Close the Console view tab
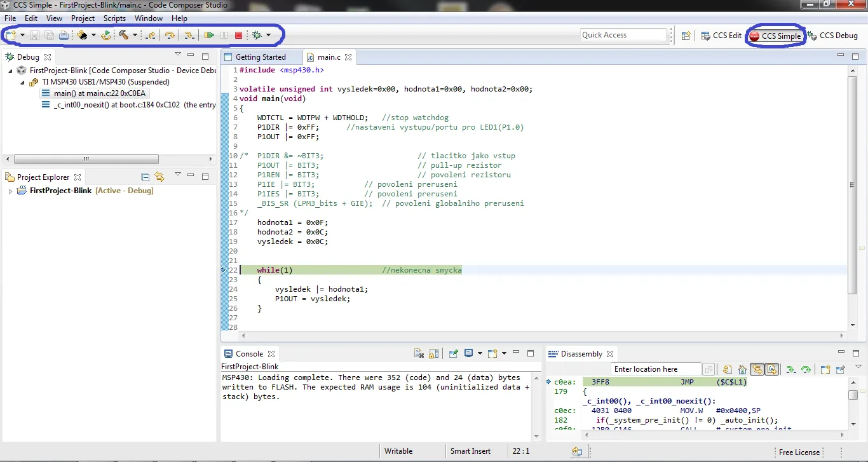Image resolution: width=868 pixels, height=462 pixels. click(271, 354)
